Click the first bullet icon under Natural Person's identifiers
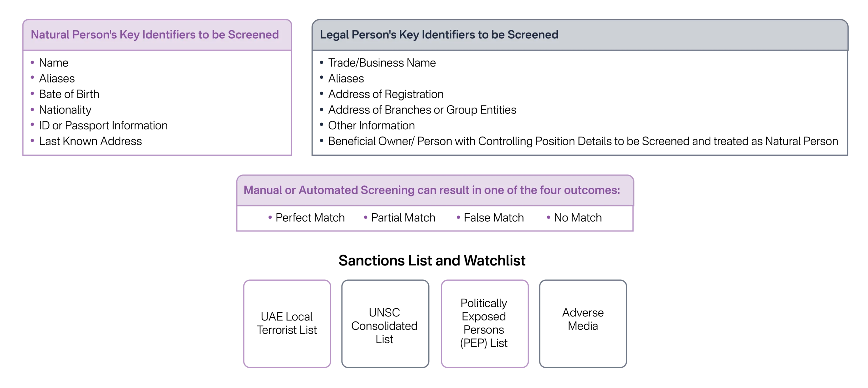 [x=33, y=62]
